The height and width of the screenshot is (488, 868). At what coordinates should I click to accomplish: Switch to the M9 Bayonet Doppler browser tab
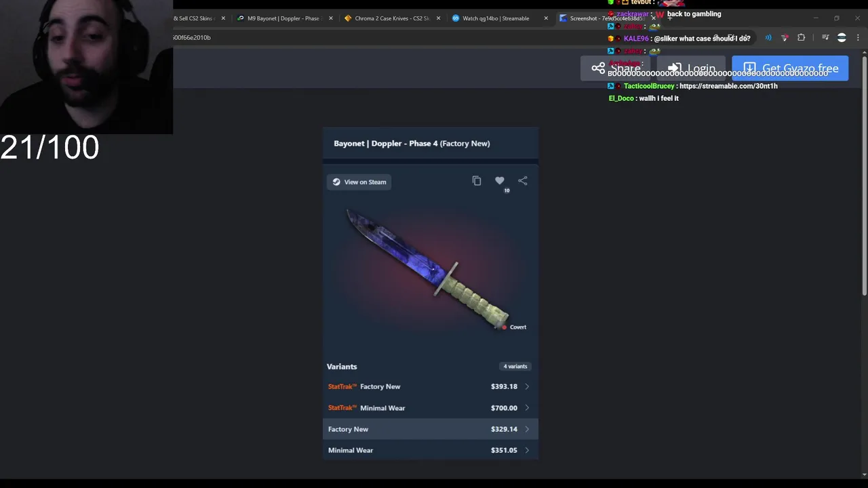[283, 18]
